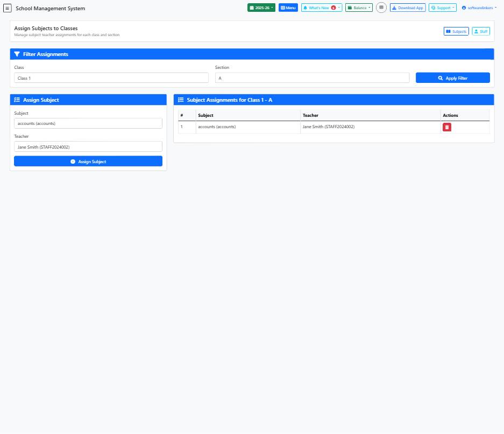This screenshot has height=434, width=504.
Task: Click the calendar icon beside 2025-26
Action: tap(252, 8)
